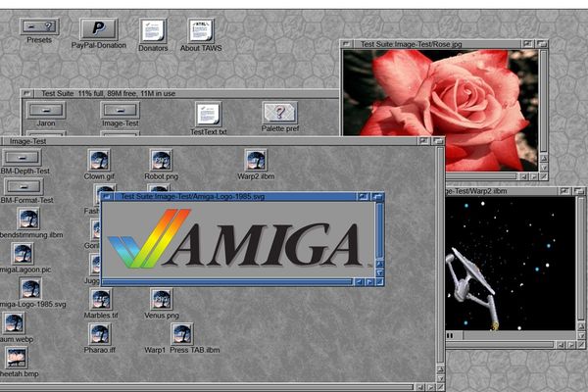Click the Image-Test window title bar
The image size is (588, 392).
tap(210, 141)
